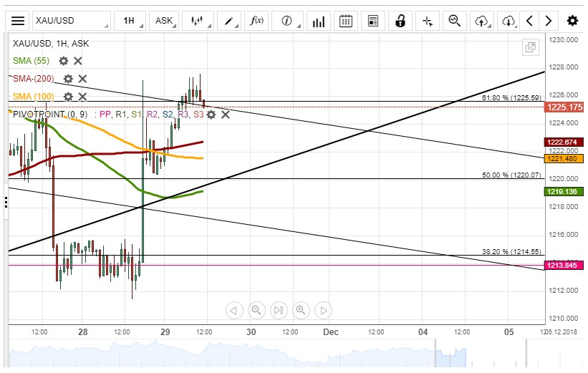Click the SMA 55 value tag 1219.136
Screen dimensions: 588x373
point(564,192)
